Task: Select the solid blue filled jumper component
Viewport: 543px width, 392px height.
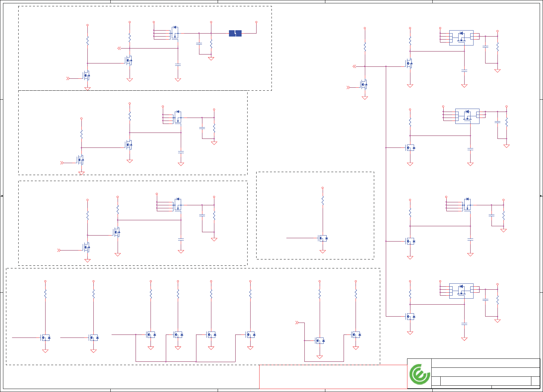Action: [x=235, y=33]
